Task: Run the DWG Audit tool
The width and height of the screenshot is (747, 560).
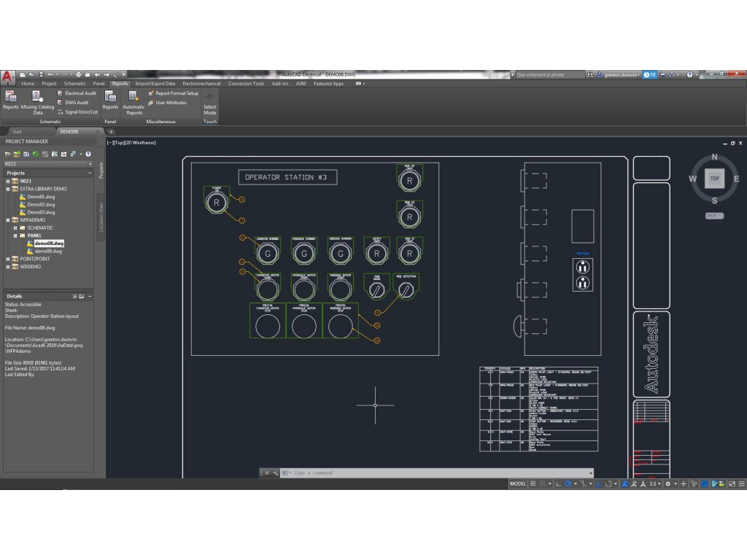Action: coord(73,102)
